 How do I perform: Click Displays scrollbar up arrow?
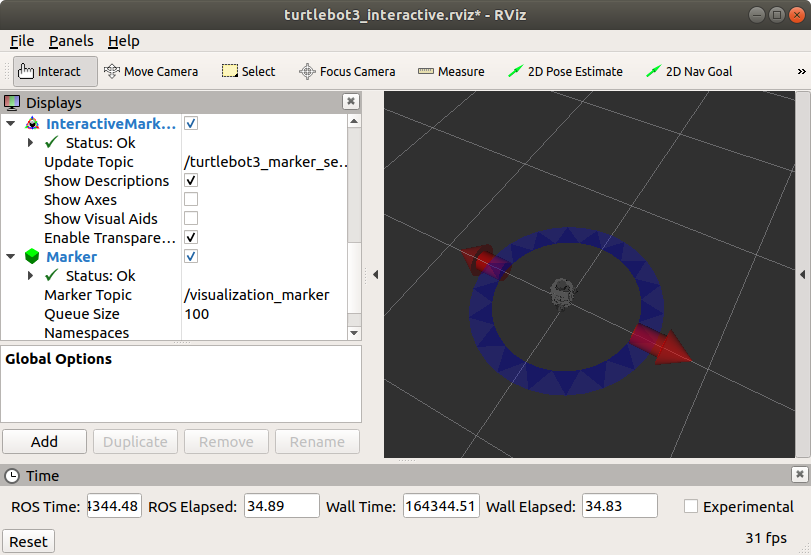pos(354,122)
